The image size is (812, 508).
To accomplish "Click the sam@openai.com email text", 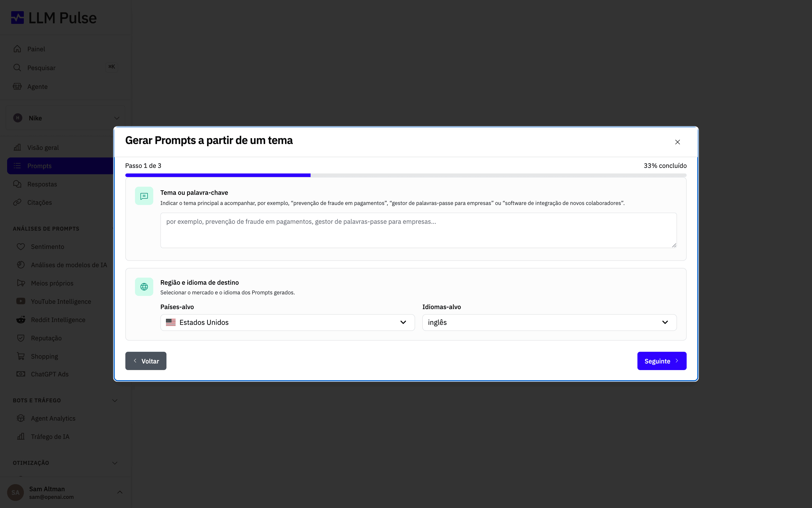I will click(x=51, y=497).
